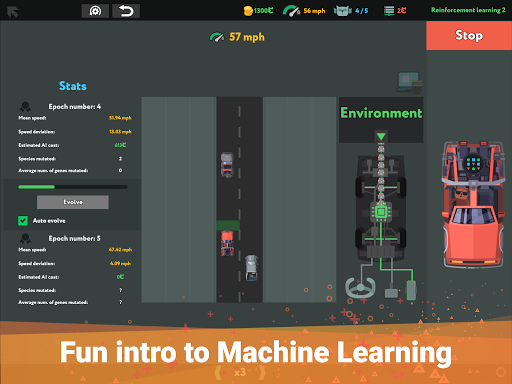Click the green evolution progress bar
Image resolution: width=512 pixels, height=384 pixels.
73,187
